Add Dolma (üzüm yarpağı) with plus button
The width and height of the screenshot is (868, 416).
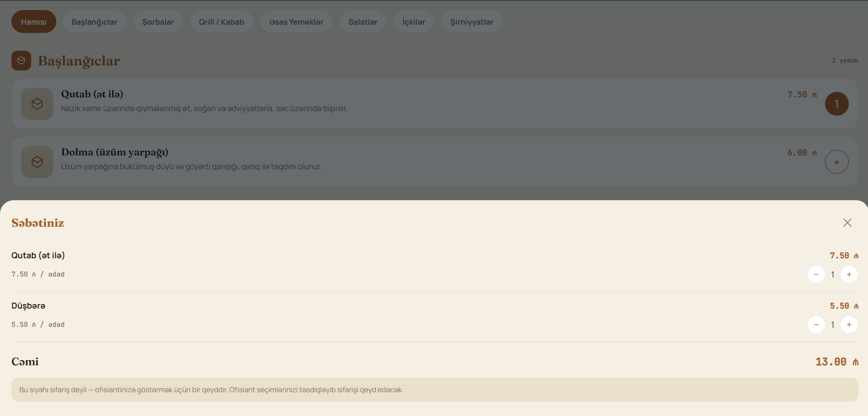(x=837, y=162)
